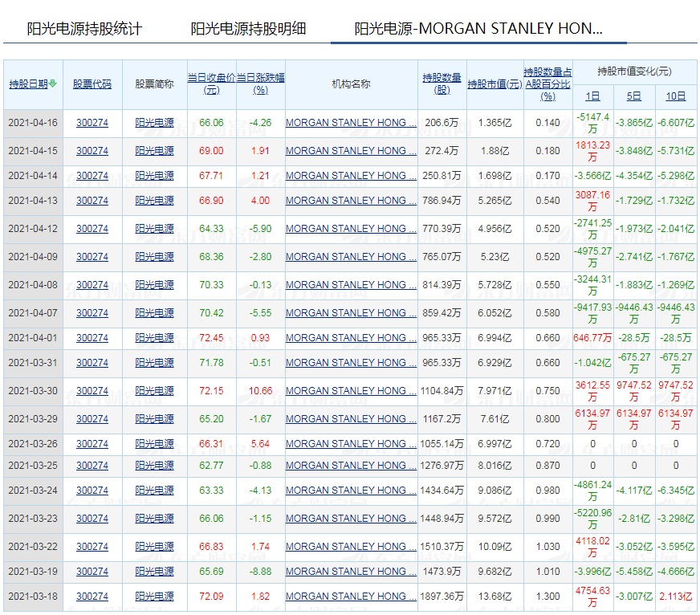Open stock code 300274 in the 2021-03-30 row
Viewport: 700px width, 615px height.
[92, 391]
